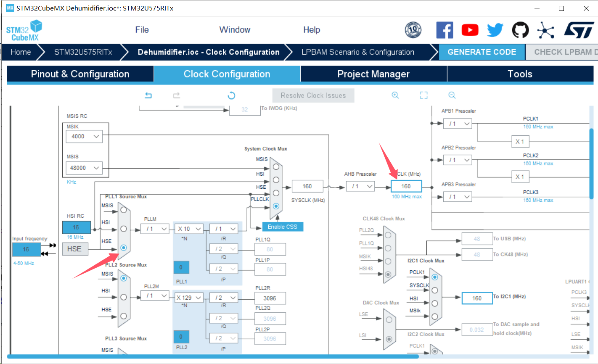
Task: Open the PLLM divider dropdown
Action: [x=155, y=229]
